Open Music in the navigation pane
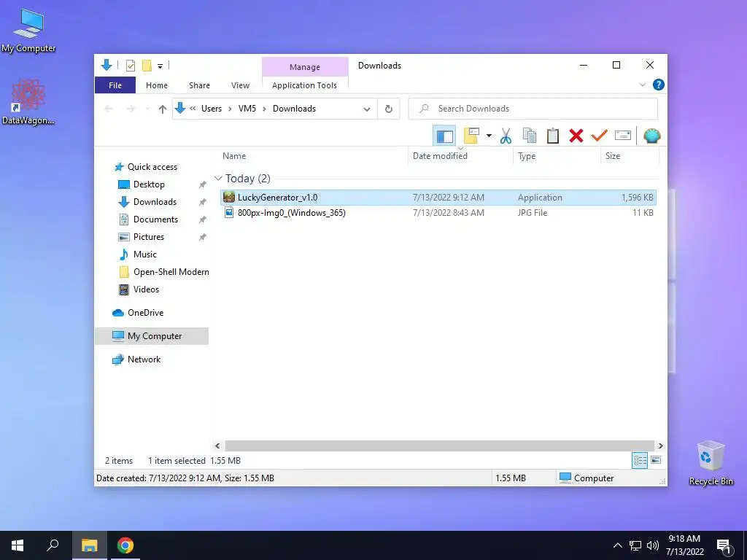 coord(145,254)
